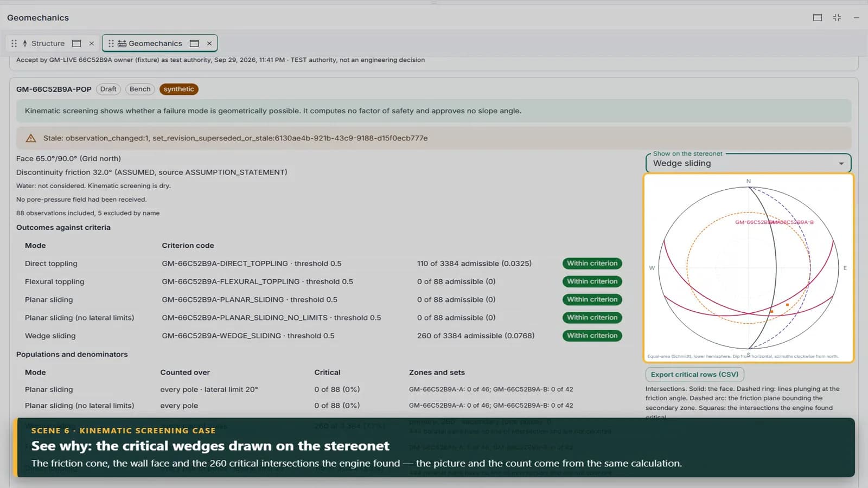Export critical rows as CSV
Screen dimensions: 868x488
tap(694, 375)
